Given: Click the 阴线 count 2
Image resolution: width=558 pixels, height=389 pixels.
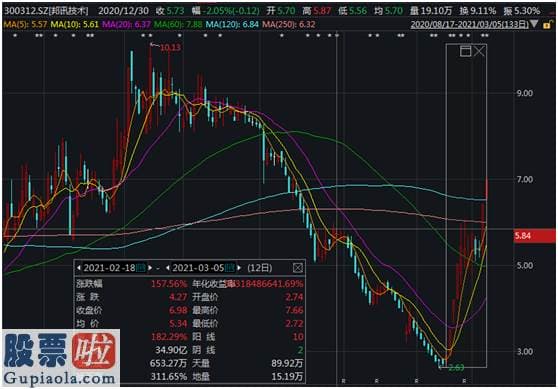Looking at the screenshot, I should click(x=300, y=350).
